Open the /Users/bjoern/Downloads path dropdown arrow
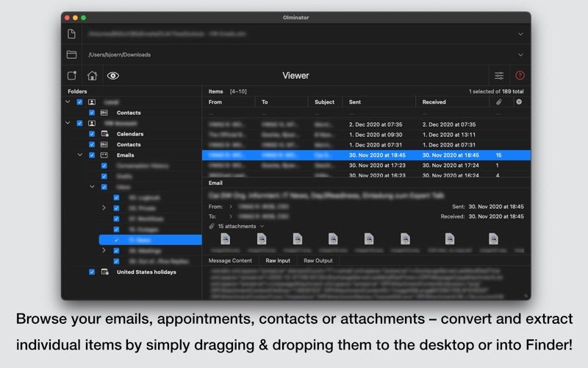 520,54
